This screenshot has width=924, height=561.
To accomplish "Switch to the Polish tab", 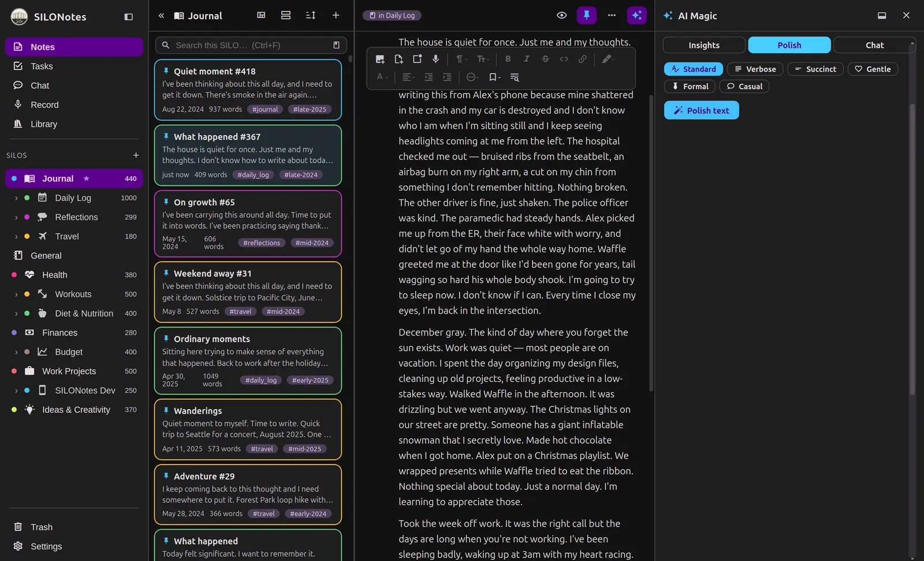I will (789, 45).
